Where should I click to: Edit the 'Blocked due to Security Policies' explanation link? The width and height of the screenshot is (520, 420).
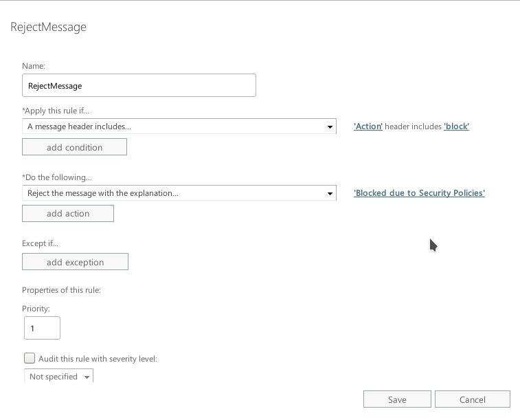pos(419,193)
